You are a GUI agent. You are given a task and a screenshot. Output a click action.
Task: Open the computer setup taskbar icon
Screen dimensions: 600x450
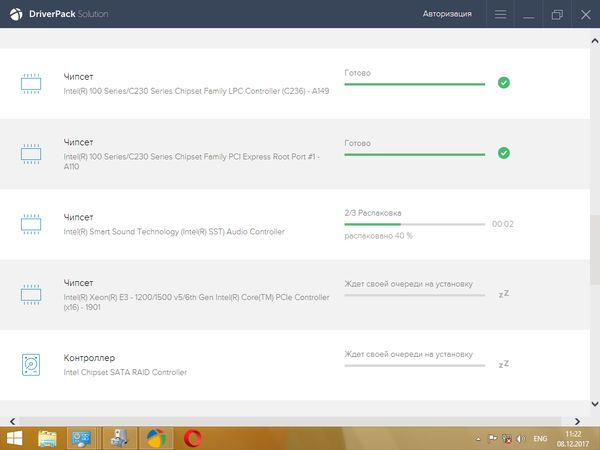[x=120, y=439]
